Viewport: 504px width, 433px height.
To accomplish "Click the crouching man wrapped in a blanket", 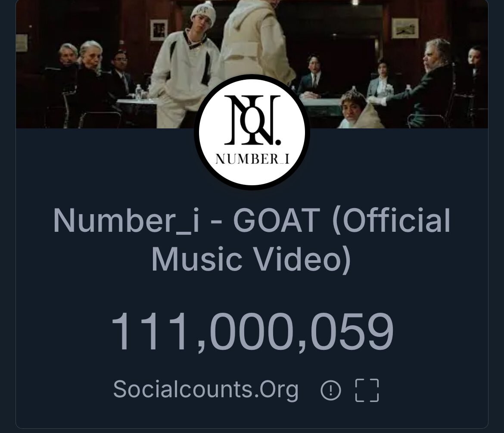I will click(x=358, y=110).
